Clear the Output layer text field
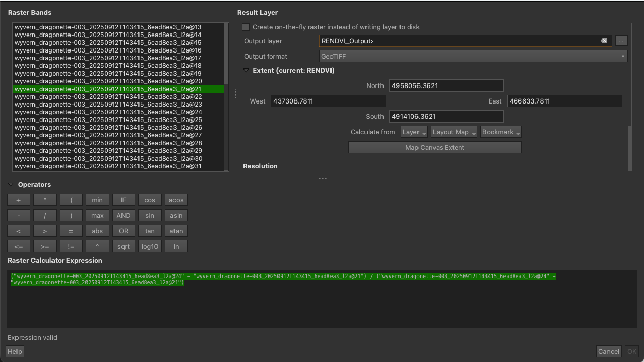This screenshot has height=362, width=644. 604,41
